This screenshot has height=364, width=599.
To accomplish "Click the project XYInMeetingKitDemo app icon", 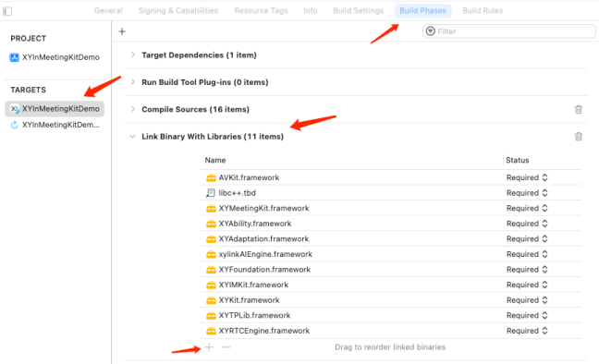I will click(14, 57).
